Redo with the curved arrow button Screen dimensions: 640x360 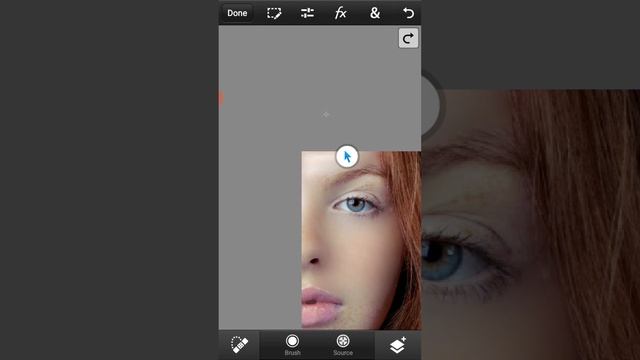tap(408, 38)
